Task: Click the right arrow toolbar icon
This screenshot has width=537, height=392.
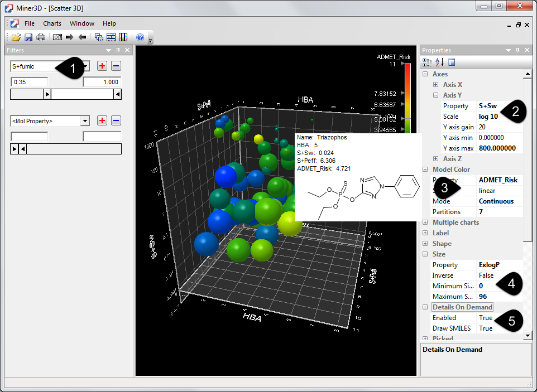Action: pyautogui.click(x=70, y=37)
